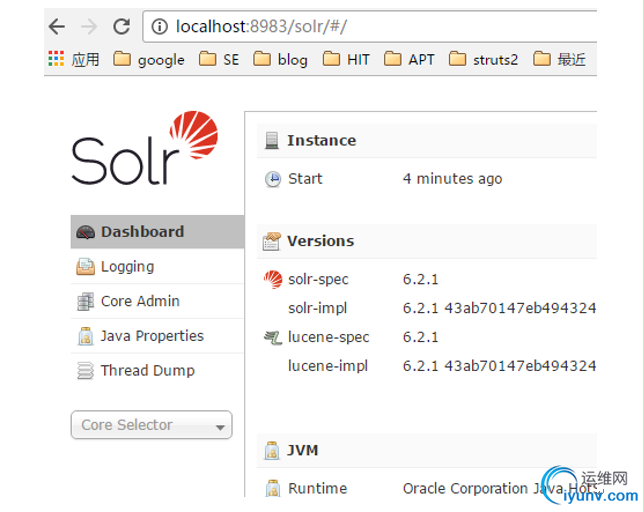
Task: Click the lucene-spec 6.2.1 value
Action: point(421,338)
